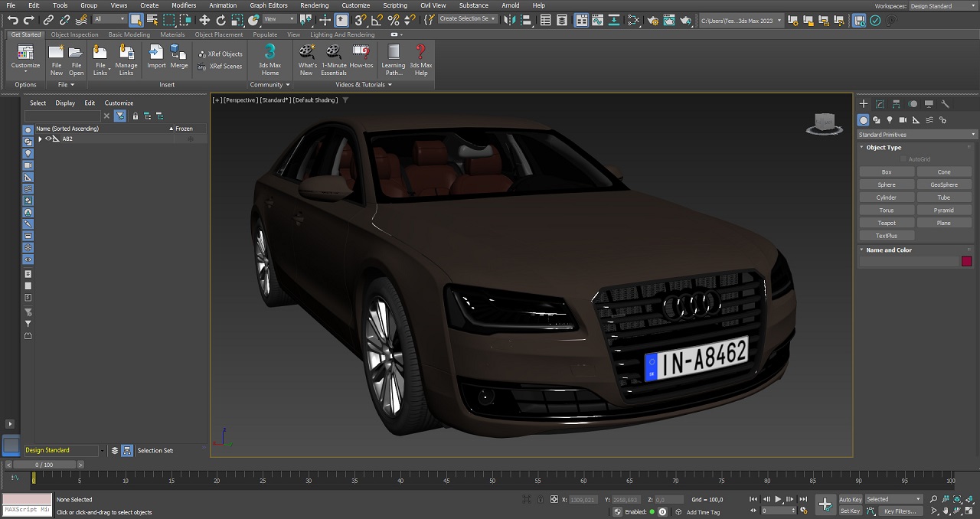Click the object color swatch
This screenshot has width=980, height=519.
[x=966, y=261]
